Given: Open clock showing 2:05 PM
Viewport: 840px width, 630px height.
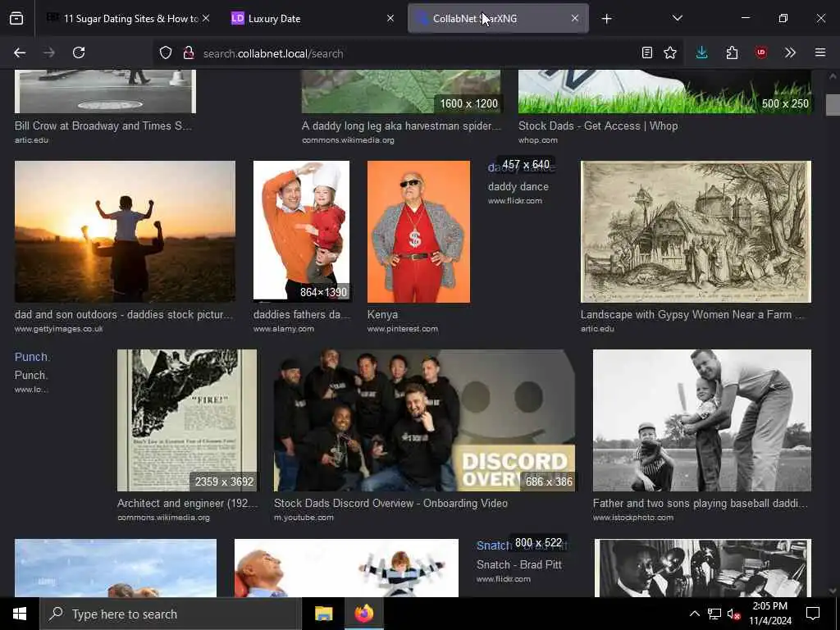Looking at the screenshot, I should coord(769,614).
